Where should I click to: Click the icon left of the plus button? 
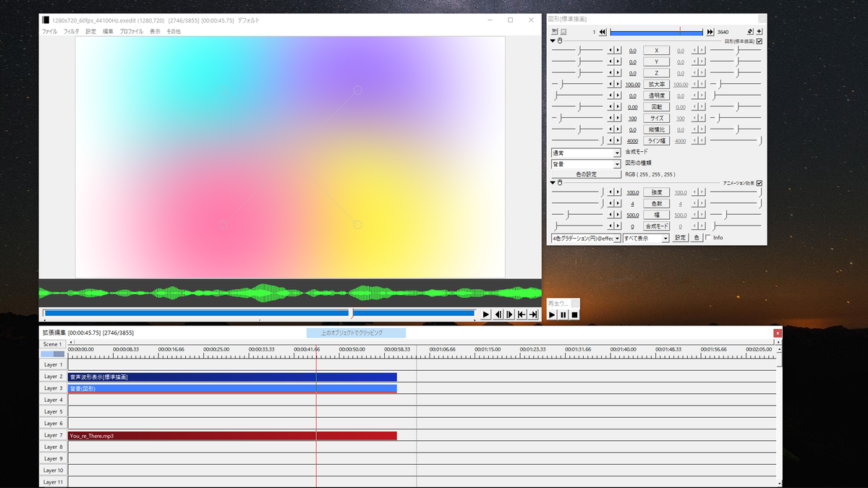click(750, 32)
